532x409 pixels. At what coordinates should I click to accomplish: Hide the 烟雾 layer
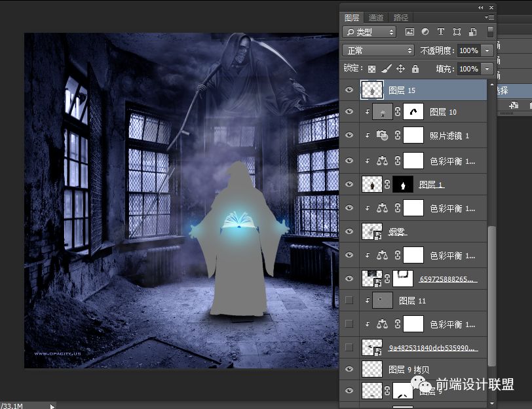349,231
